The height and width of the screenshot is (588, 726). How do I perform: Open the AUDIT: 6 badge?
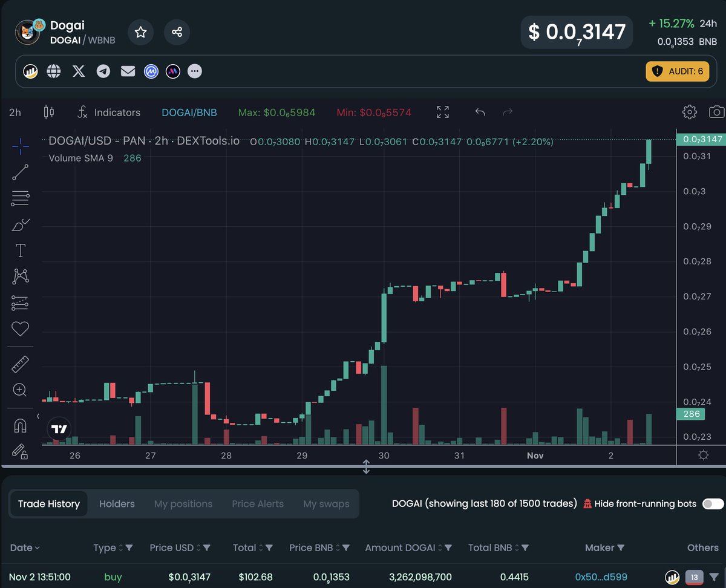(x=678, y=71)
